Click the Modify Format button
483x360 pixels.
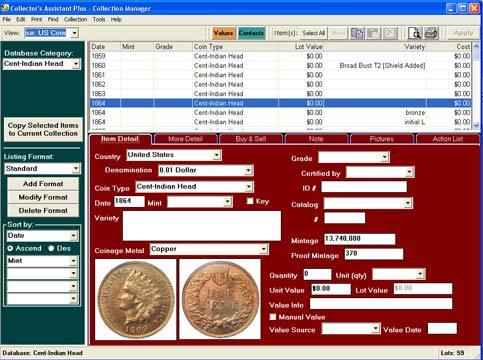click(43, 197)
